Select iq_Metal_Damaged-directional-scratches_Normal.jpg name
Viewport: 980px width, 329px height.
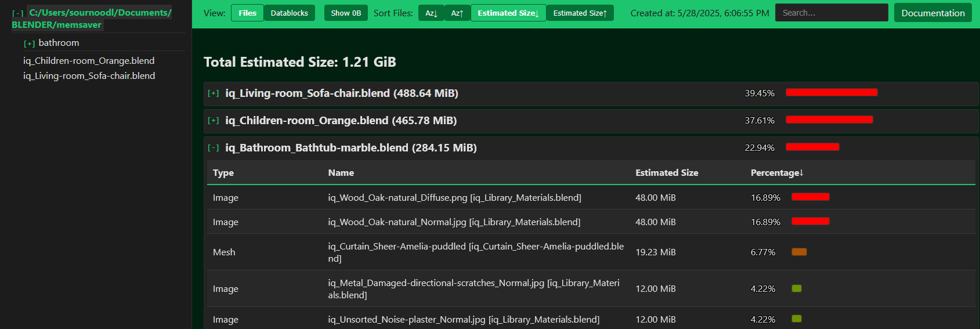[474, 289]
